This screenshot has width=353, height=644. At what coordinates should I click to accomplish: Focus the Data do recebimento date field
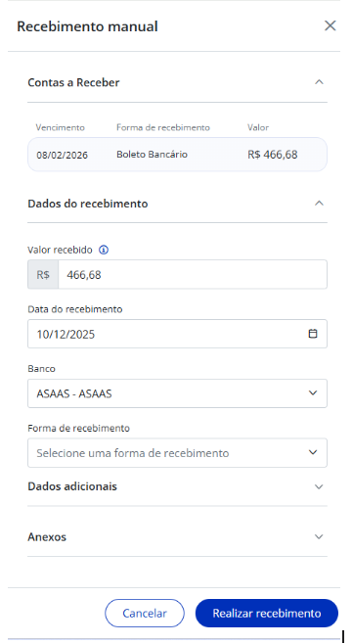(177, 334)
